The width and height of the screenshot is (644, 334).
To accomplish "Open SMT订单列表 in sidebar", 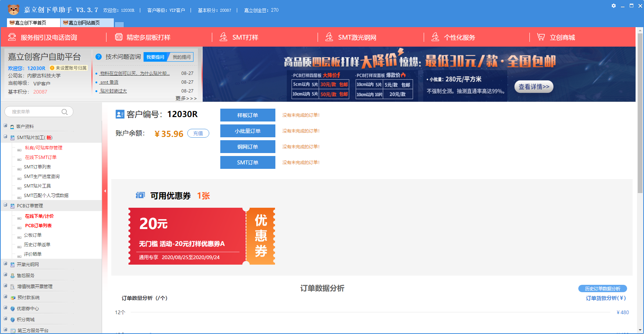I will click(x=37, y=167).
